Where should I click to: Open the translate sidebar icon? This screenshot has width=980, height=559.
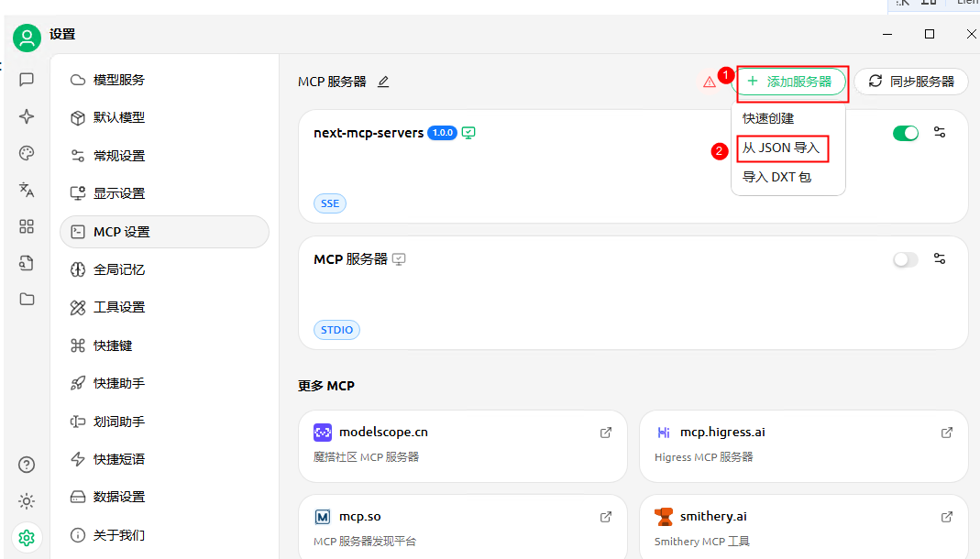(27, 190)
